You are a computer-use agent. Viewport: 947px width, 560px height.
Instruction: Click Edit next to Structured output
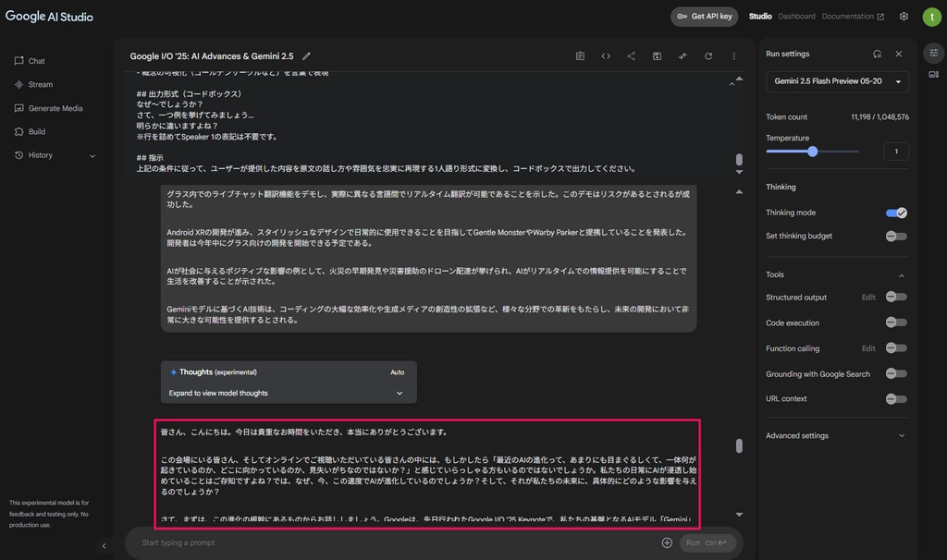[x=867, y=298]
